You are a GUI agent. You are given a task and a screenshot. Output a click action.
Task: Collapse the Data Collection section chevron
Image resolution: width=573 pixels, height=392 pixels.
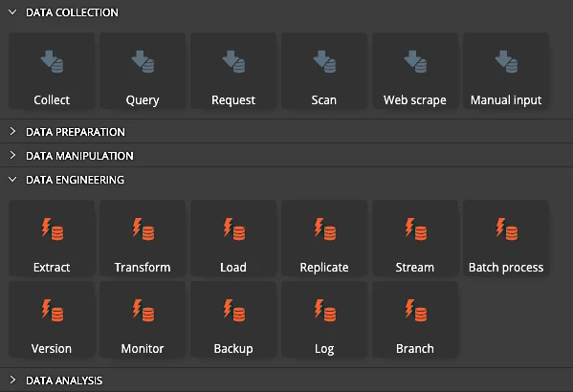(12, 12)
